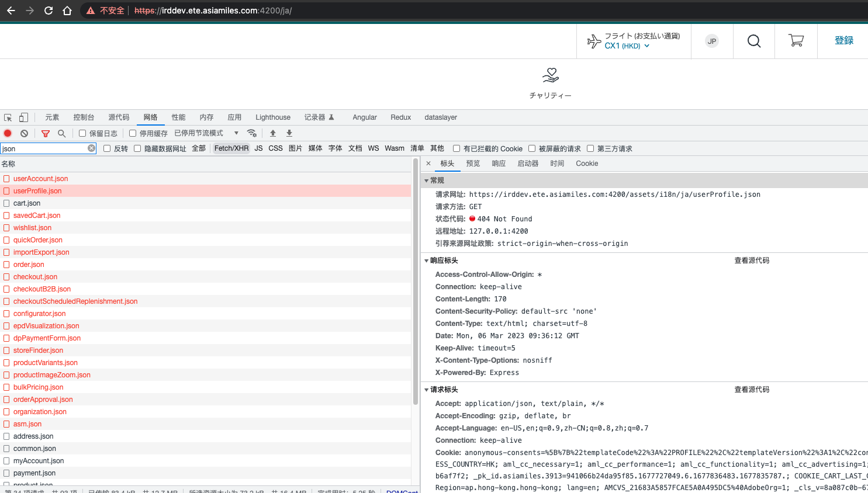Viewport: 868px width, 493px height.
Task: Select the userProfile.json request row
Action: pos(37,190)
